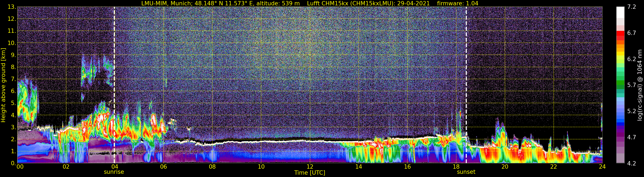Click the colorbar value "7.2"

coord(632,7)
